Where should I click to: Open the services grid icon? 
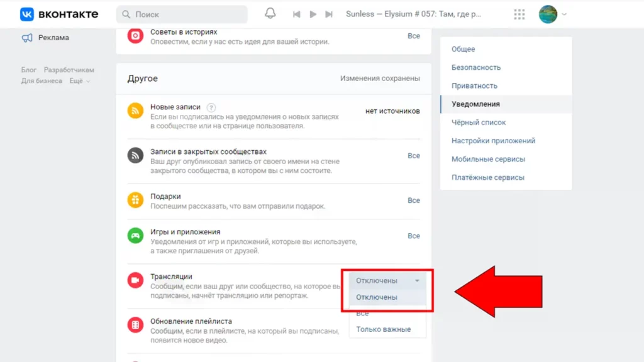click(x=519, y=14)
